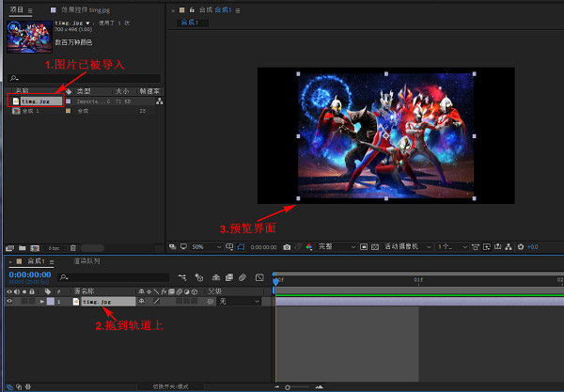564x392 pixels.
Task: Click the project panel search field
Action: tap(84, 78)
